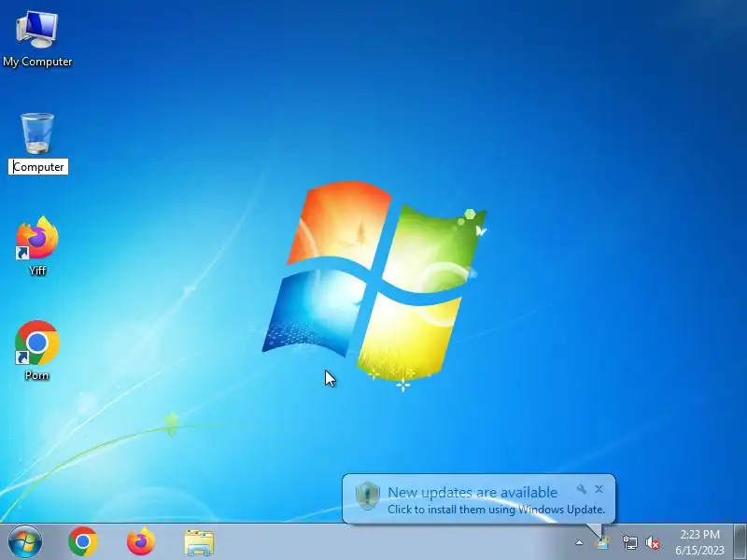Click the muted volume tray icon
This screenshot has height=560, width=747.
point(653,542)
